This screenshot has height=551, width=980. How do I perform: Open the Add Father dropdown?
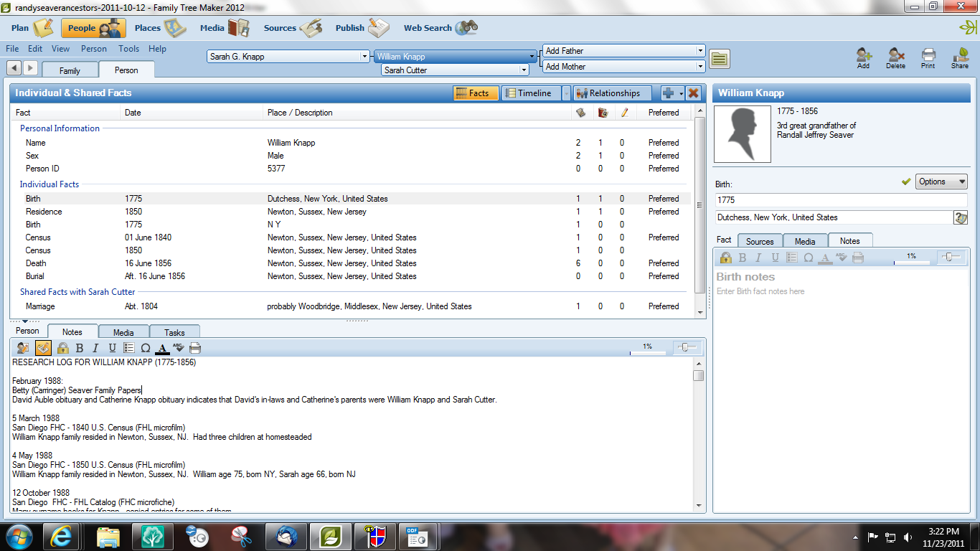pos(700,51)
